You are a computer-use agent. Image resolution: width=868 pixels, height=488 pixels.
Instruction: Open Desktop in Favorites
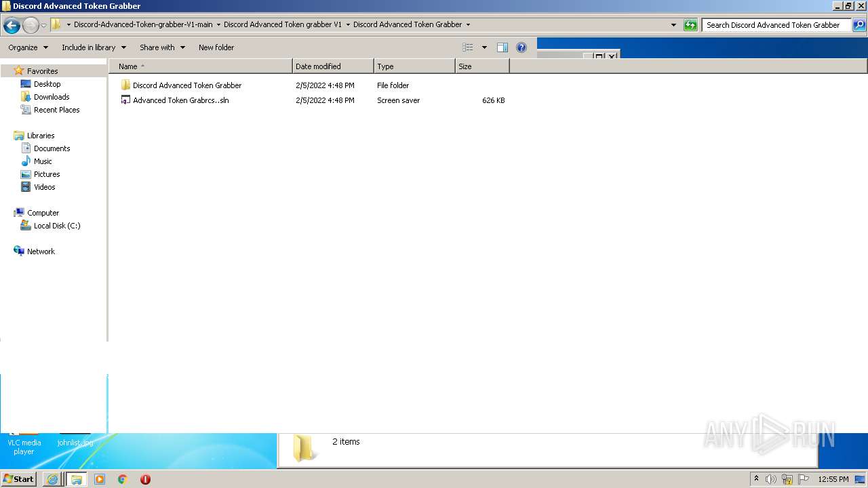[x=47, y=84]
